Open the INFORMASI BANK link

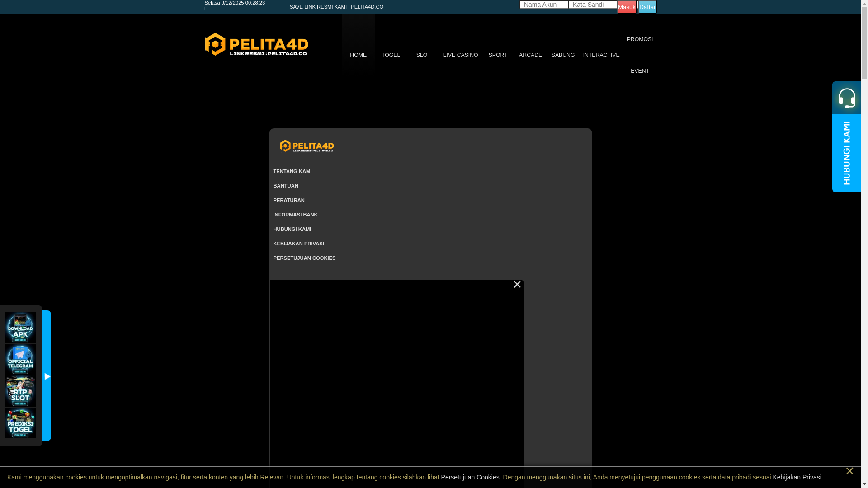tap(295, 215)
